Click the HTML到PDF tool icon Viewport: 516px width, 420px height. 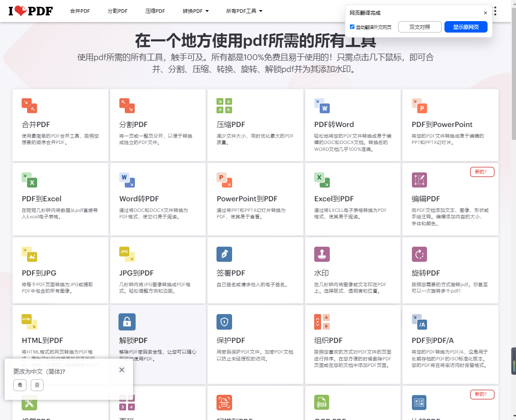[x=29, y=322]
